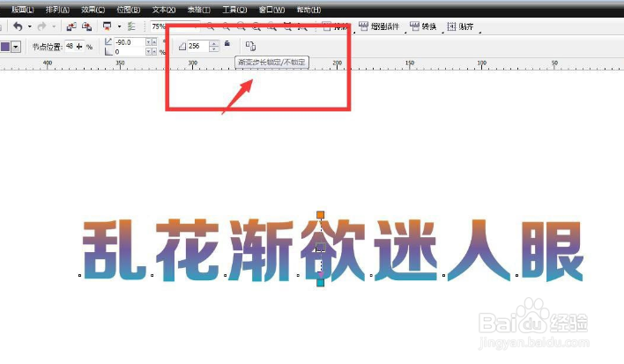
Task: Decrease gradient steps with the down spinner arrow
Action: click(x=214, y=49)
